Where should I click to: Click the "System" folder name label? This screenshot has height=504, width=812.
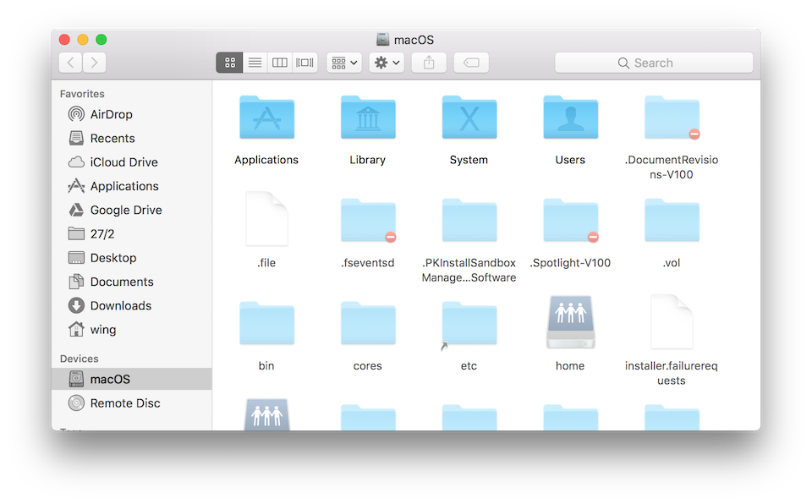(x=469, y=160)
